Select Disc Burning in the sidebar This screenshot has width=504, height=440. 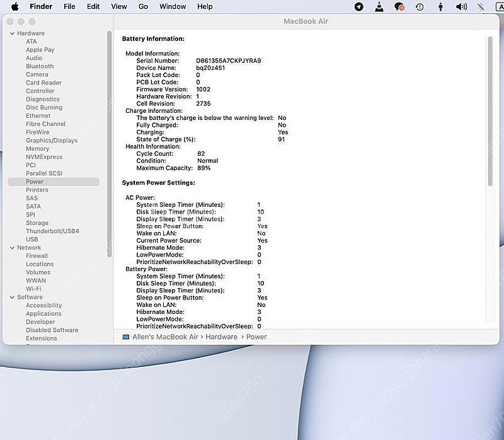[x=44, y=107]
